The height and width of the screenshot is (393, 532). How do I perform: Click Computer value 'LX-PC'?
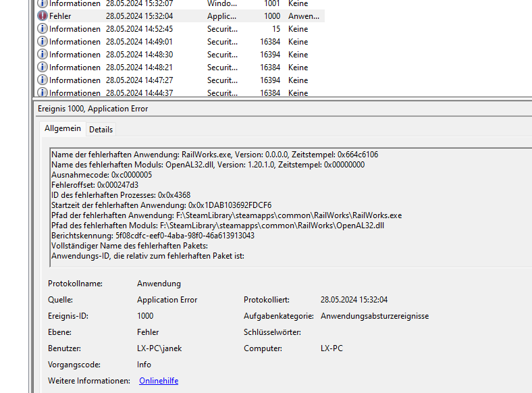tap(331, 348)
